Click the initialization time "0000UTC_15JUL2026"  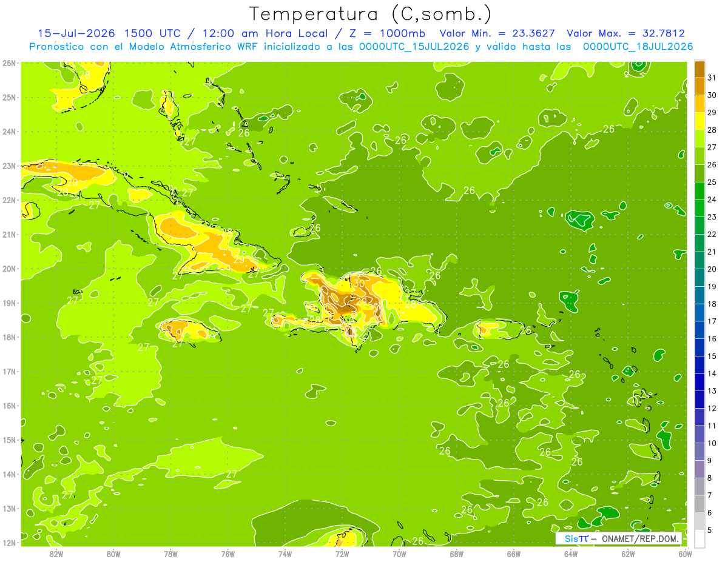pyautogui.click(x=414, y=46)
